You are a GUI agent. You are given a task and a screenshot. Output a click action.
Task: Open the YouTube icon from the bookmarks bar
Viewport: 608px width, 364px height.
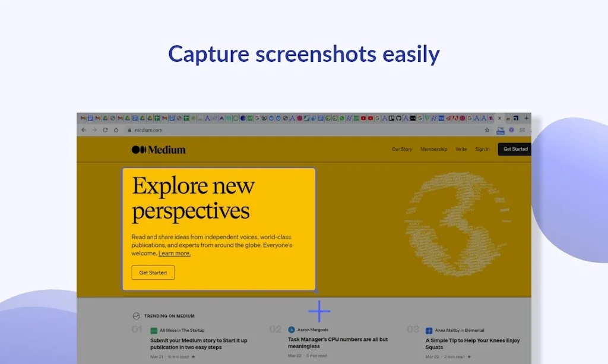pos(363,118)
